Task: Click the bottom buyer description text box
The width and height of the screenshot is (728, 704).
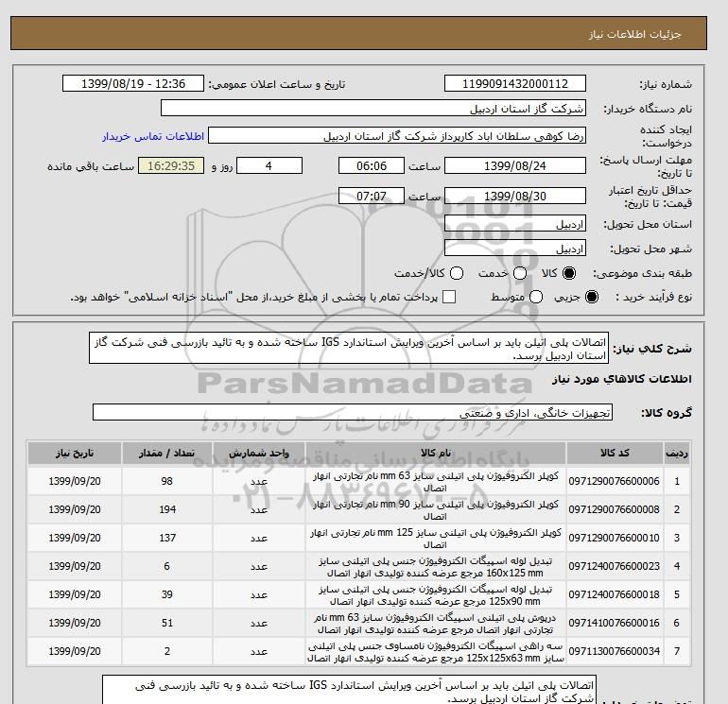Action: pos(349,691)
